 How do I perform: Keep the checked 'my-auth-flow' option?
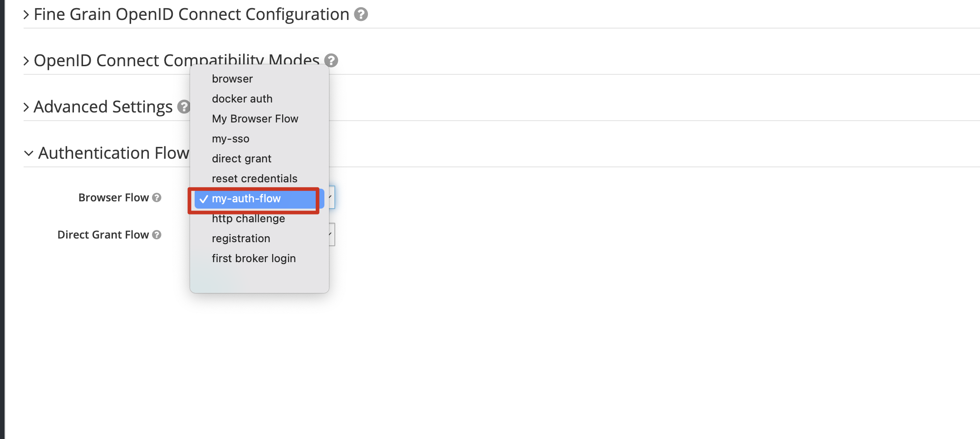coord(246,199)
